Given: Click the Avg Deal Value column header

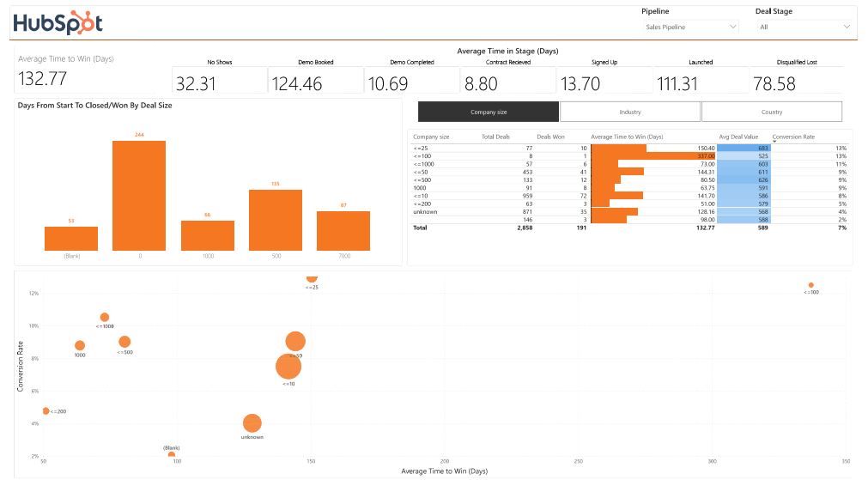Looking at the screenshot, I should 738,137.
